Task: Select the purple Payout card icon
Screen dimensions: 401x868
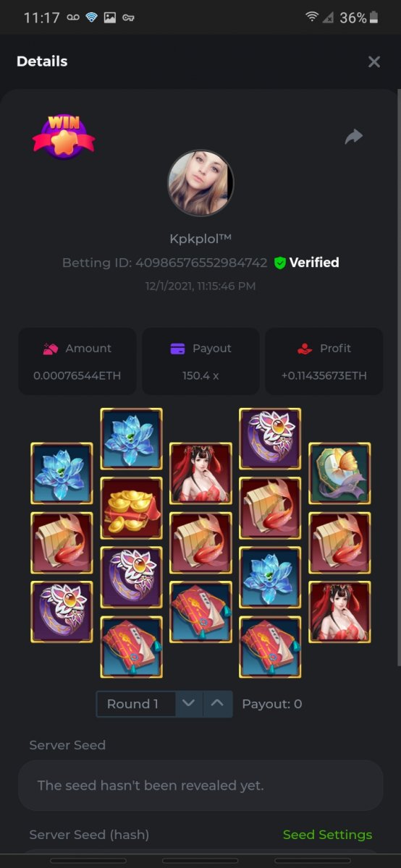Action: pyautogui.click(x=177, y=349)
